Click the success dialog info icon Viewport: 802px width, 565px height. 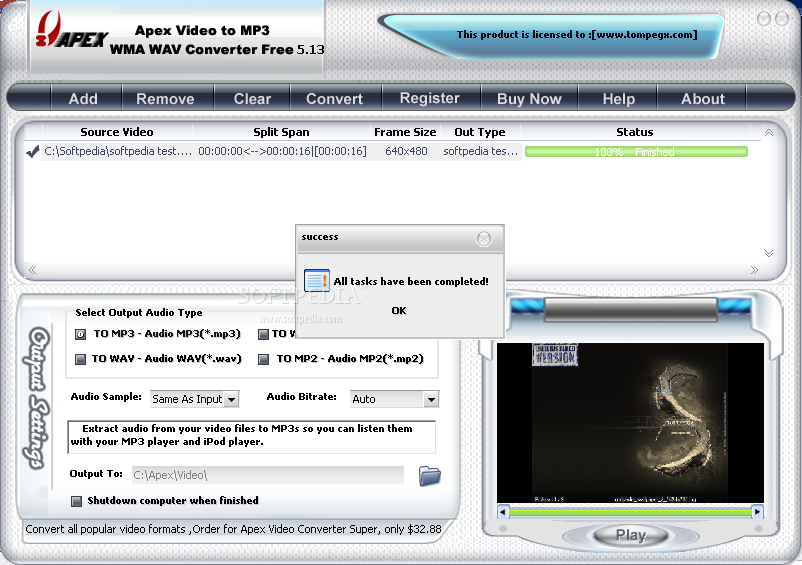click(x=317, y=280)
